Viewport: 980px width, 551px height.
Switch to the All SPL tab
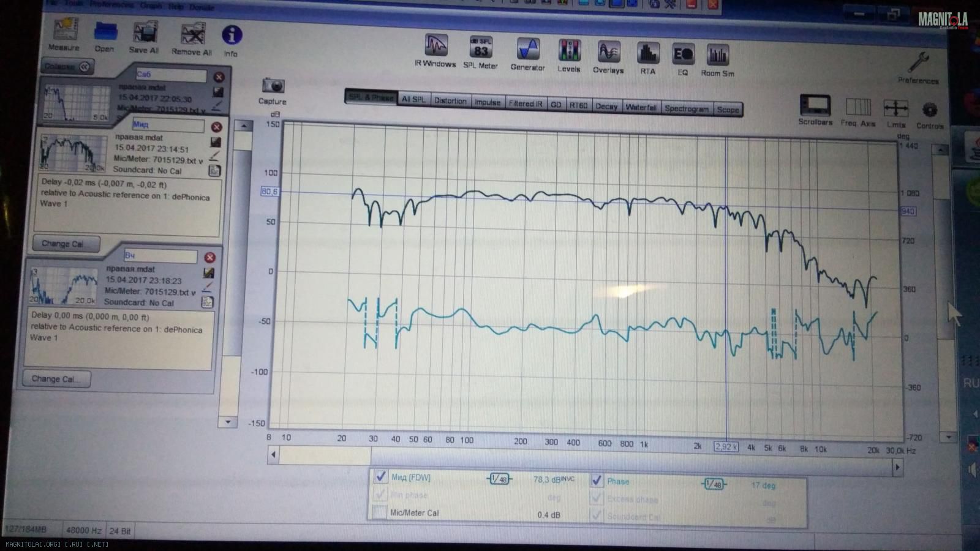click(x=413, y=99)
